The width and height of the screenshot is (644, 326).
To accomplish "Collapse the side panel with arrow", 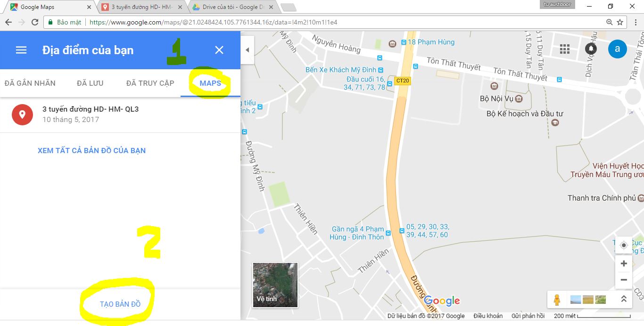I will tap(247, 50).
